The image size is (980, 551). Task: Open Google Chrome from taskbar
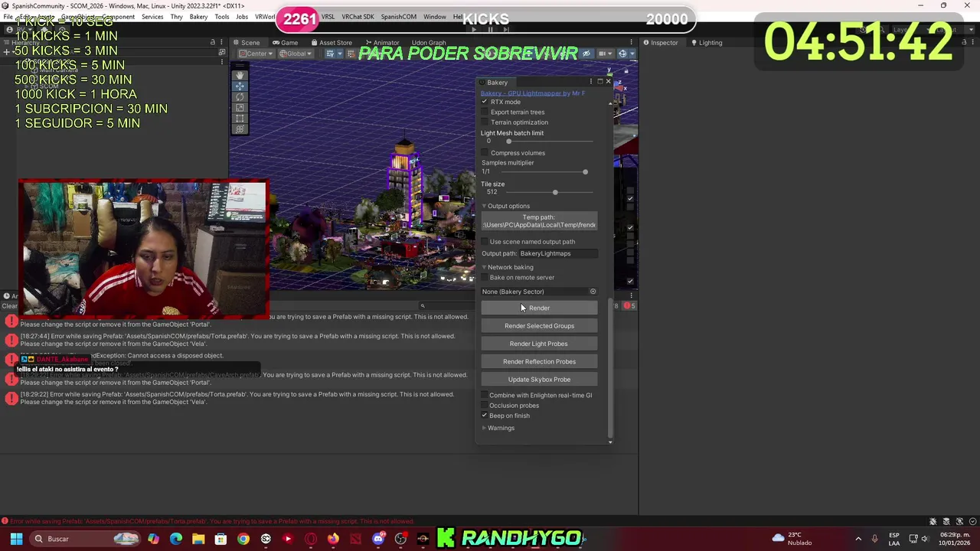click(x=243, y=539)
